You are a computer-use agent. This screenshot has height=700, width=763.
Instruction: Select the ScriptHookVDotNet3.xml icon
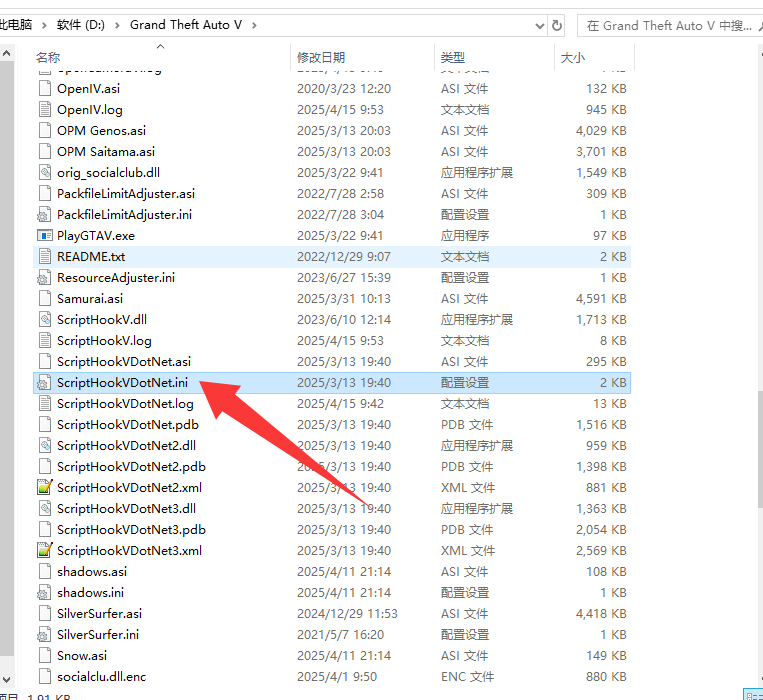click(x=45, y=550)
